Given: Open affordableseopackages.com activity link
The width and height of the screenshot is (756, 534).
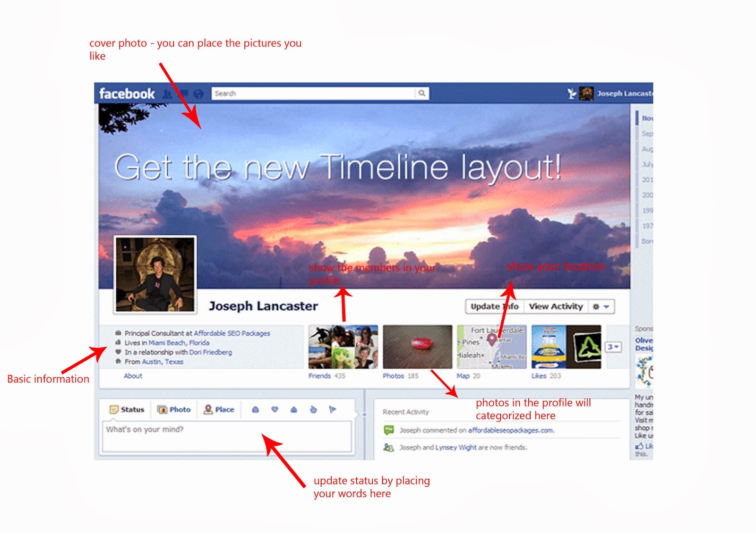Looking at the screenshot, I should pyautogui.click(x=511, y=430).
